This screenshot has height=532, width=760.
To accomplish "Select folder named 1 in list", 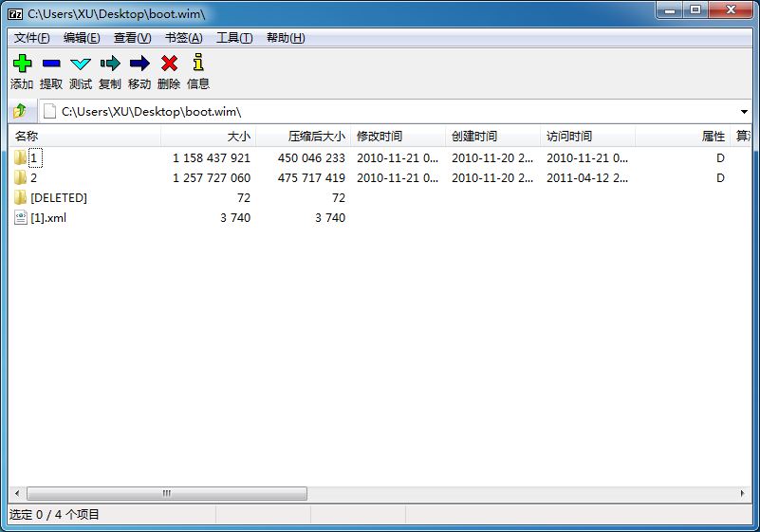I will 33,158.
